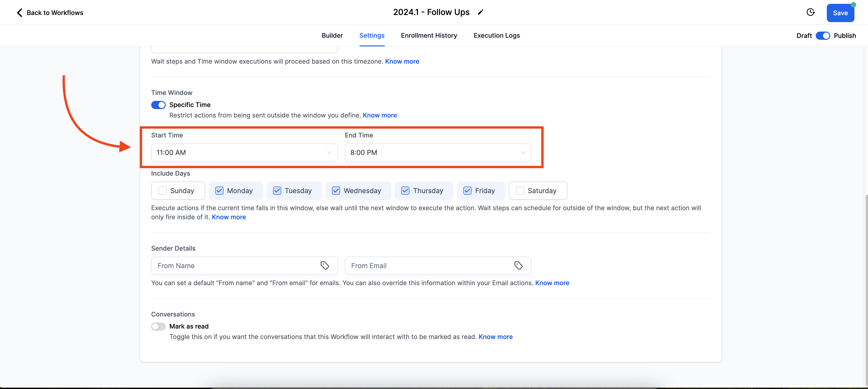Open the Enrollment History tab
Image resolution: width=868 pixels, height=389 pixels.
pos(429,36)
